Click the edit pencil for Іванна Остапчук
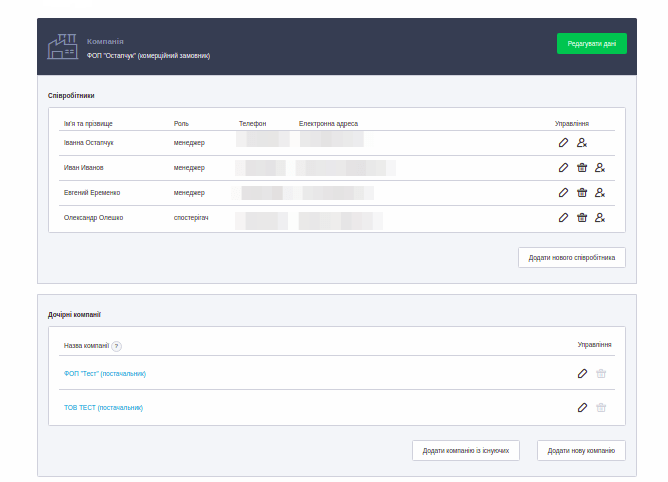 [564, 143]
